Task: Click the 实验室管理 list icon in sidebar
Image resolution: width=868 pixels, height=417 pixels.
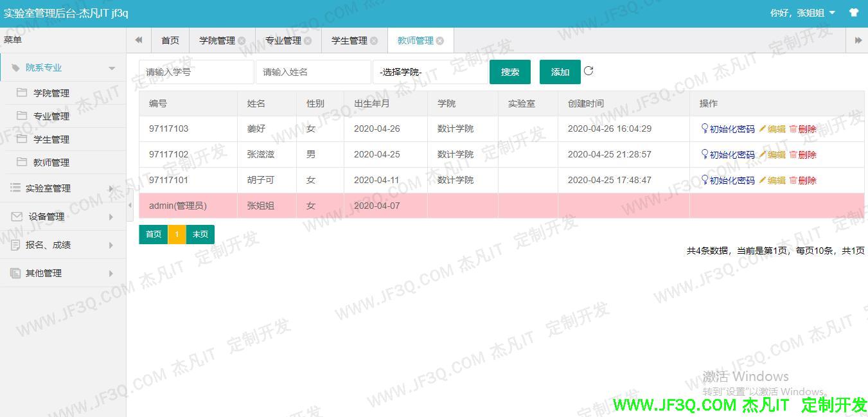Action: pyautogui.click(x=14, y=188)
